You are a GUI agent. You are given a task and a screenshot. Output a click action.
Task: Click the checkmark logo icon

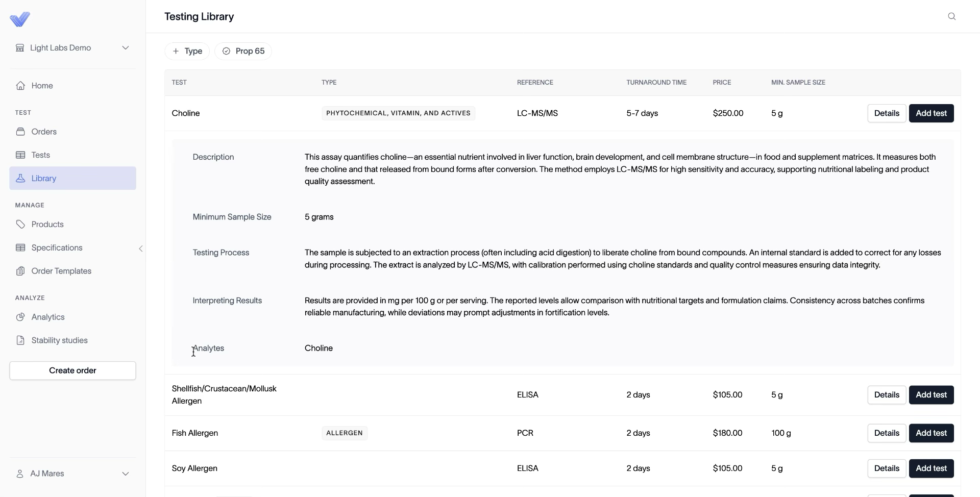coord(20,19)
